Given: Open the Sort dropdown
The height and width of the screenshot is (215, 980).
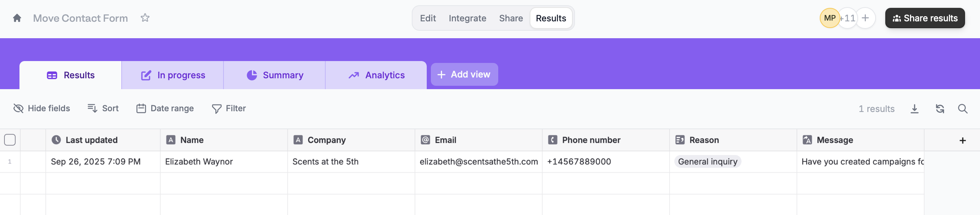Looking at the screenshot, I should coord(103,109).
